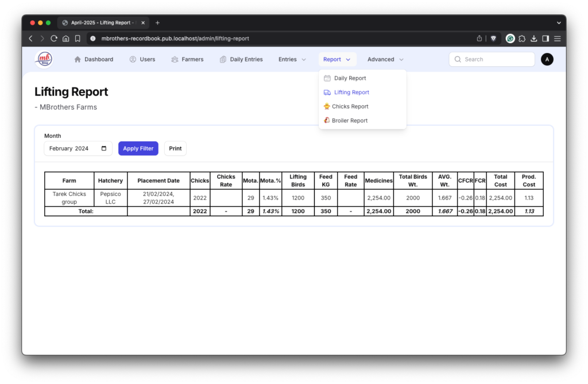Click the Pepsico LLC hatchery cell
This screenshot has width=588, height=384.
click(111, 198)
